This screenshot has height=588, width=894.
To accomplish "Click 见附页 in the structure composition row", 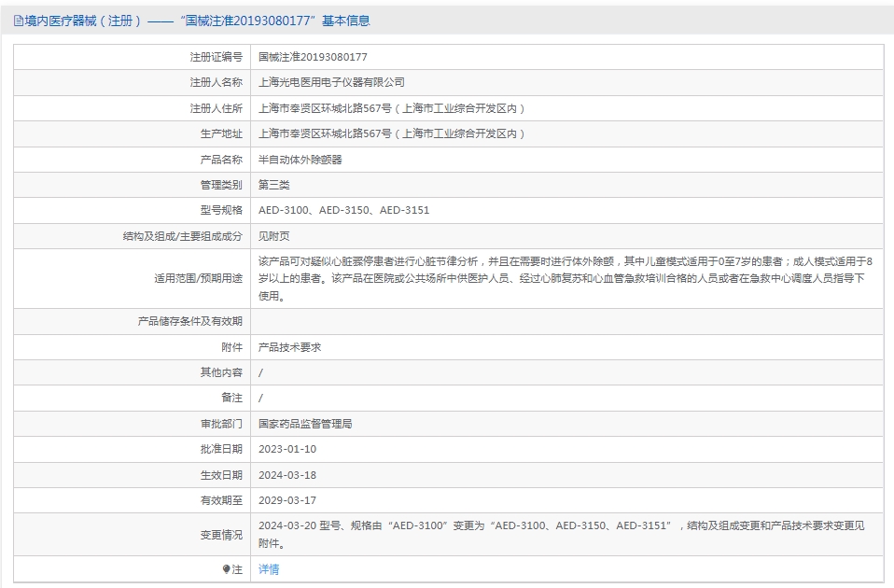I will (274, 236).
